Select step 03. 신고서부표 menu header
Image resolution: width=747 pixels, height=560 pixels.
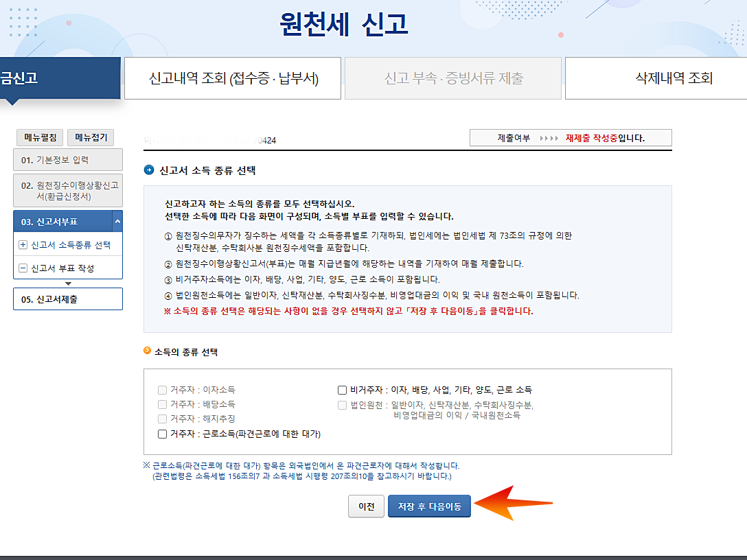click(63, 222)
